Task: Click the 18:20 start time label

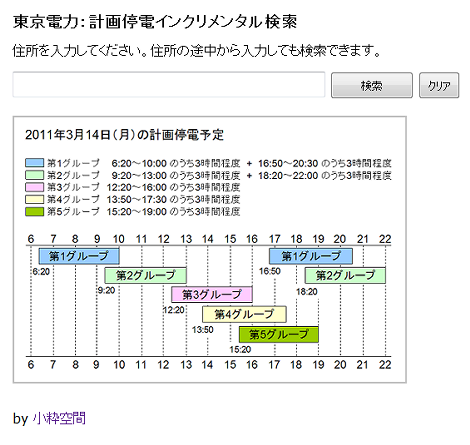Action: (x=307, y=292)
